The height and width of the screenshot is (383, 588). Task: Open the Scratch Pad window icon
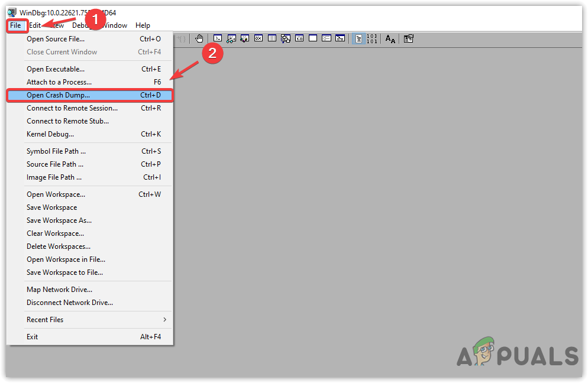(x=312, y=38)
